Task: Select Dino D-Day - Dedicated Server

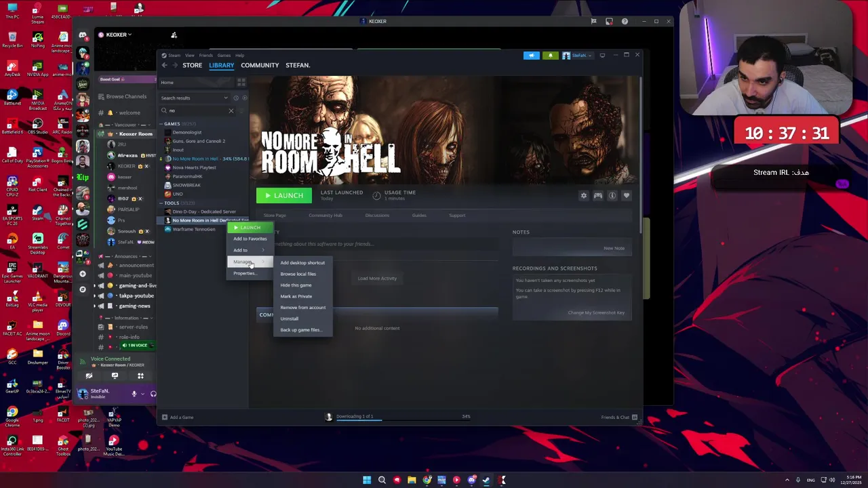Action: click(204, 211)
